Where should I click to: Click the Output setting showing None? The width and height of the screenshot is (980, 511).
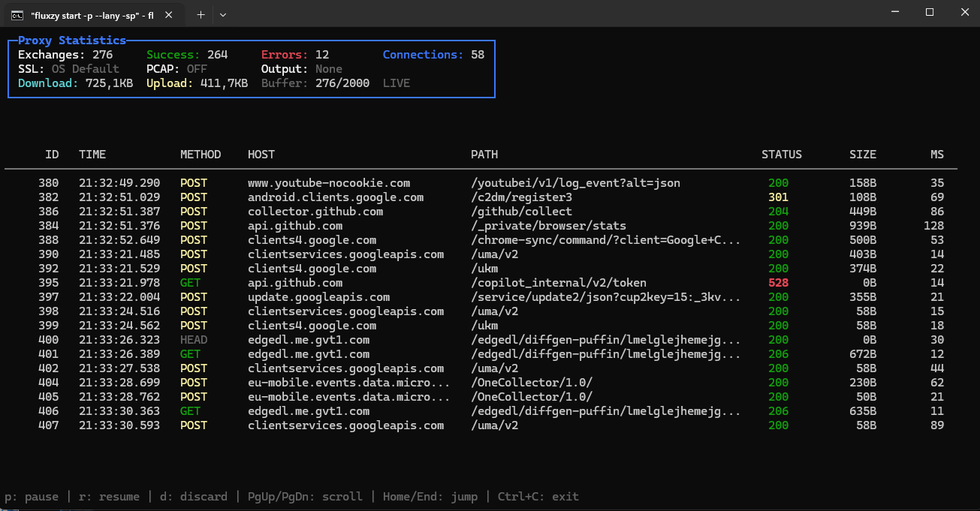click(300, 68)
